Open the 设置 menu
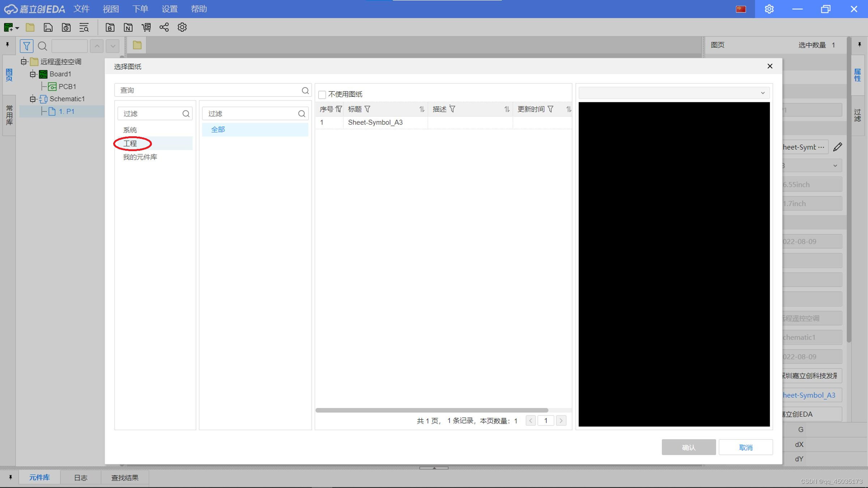868x488 pixels. pos(169,9)
